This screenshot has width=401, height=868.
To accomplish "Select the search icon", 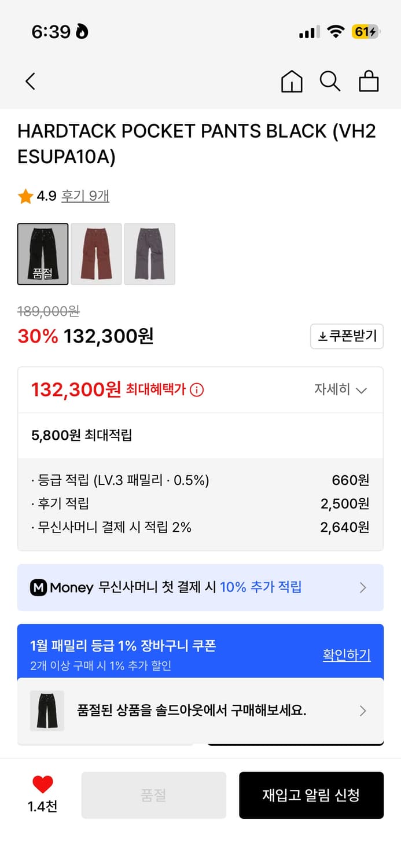I will coord(330,81).
